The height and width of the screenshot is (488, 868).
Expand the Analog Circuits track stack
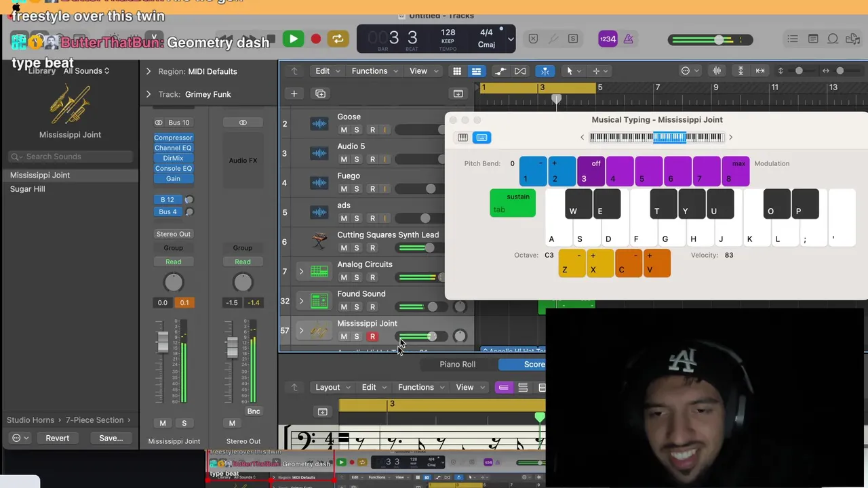tap(301, 271)
